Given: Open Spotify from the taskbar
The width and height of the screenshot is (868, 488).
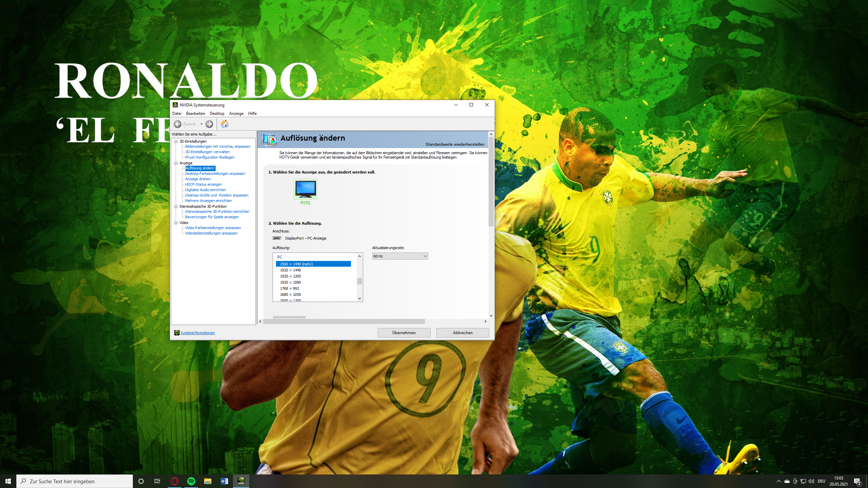Looking at the screenshot, I should pos(191,481).
